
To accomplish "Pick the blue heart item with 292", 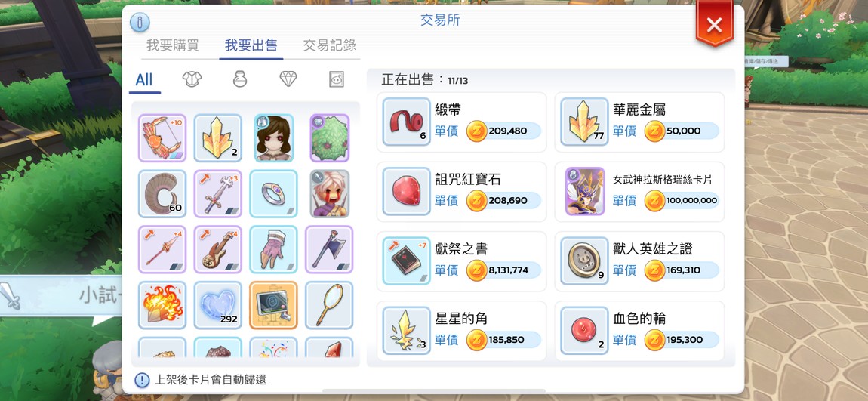I will [x=217, y=304].
